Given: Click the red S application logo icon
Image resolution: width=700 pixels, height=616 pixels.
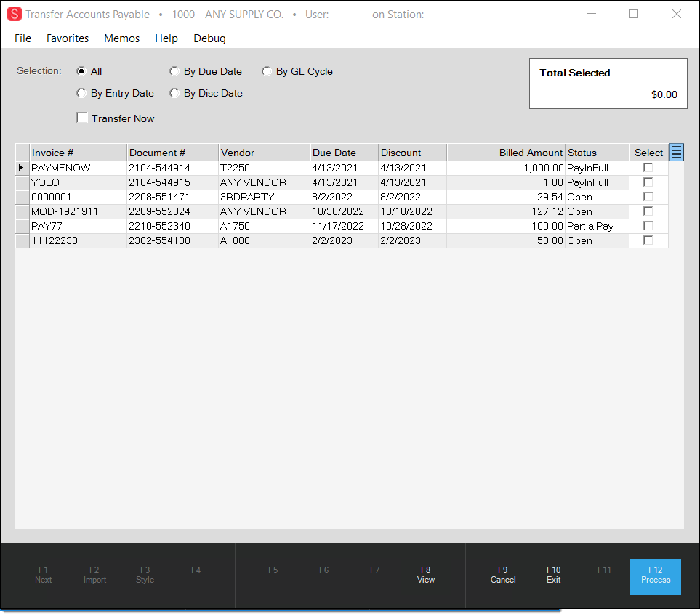Looking at the screenshot, I should [15, 15].
